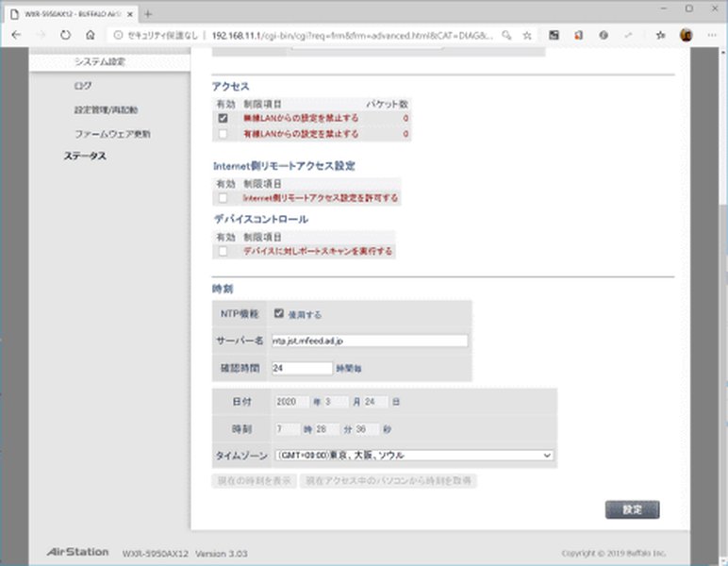Click the Version 3.03 footer text
728x566 pixels.
coord(221,554)
